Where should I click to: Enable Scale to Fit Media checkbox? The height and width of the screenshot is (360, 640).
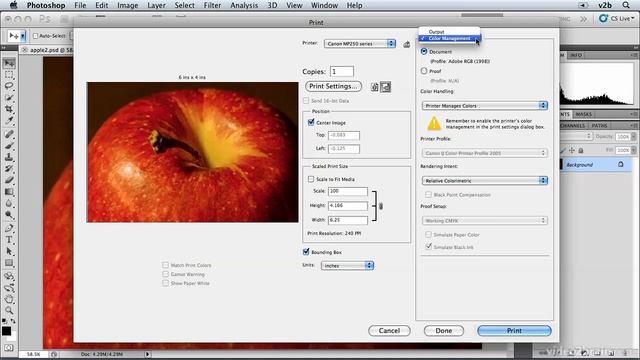(311, 179)
